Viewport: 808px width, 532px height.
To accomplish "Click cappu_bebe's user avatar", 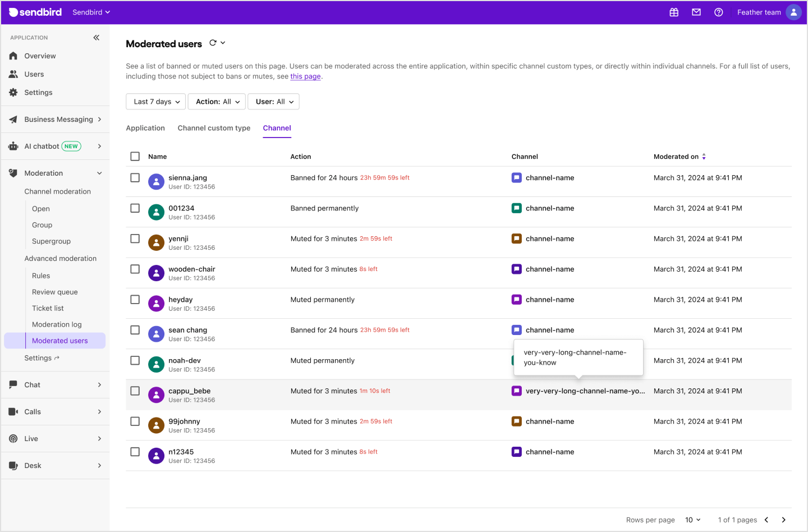I will click(156, 395).
